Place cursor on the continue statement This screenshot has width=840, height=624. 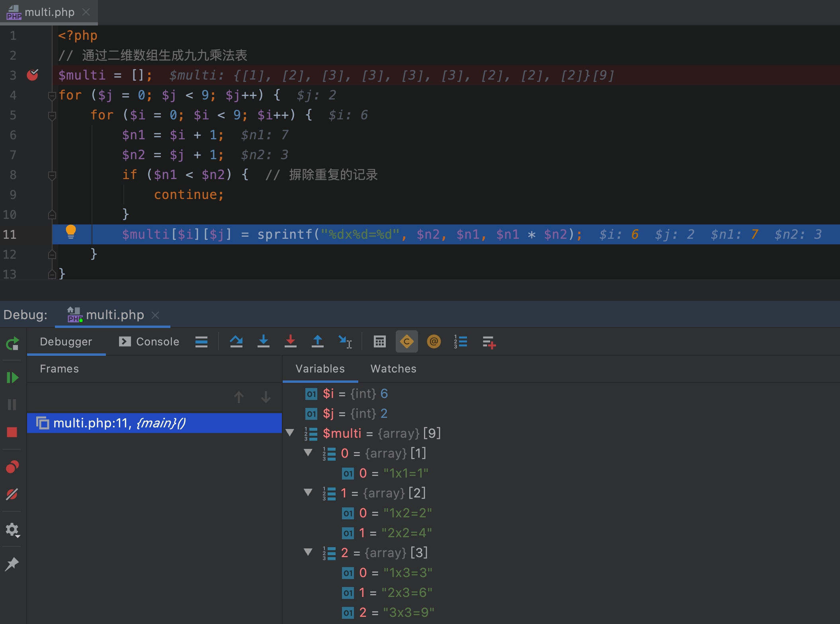[189, 195]
